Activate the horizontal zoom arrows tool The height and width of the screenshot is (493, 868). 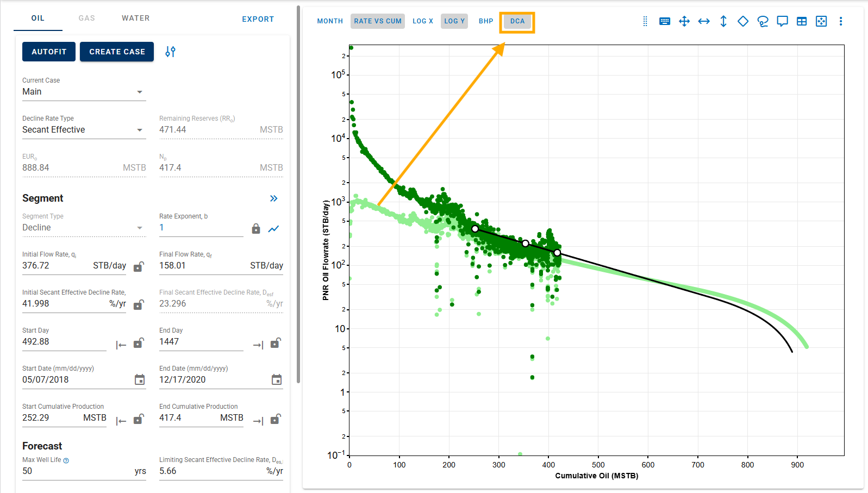(704, 21)
